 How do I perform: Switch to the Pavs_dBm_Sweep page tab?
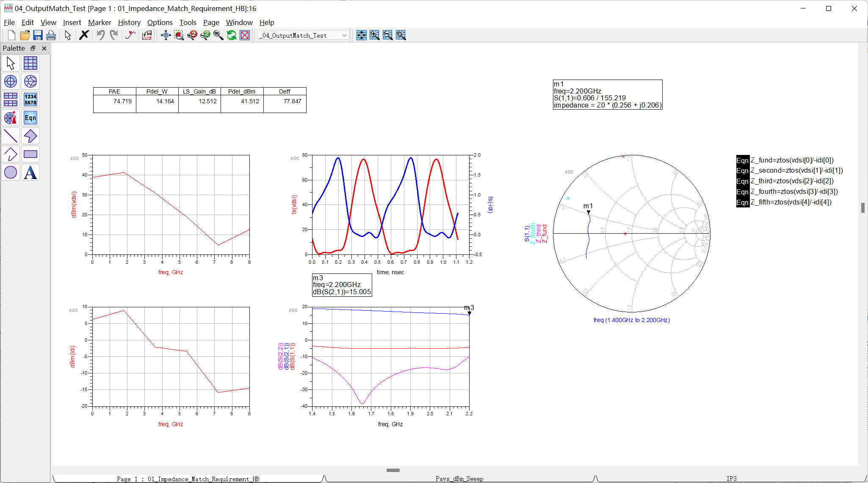(459, 479)
